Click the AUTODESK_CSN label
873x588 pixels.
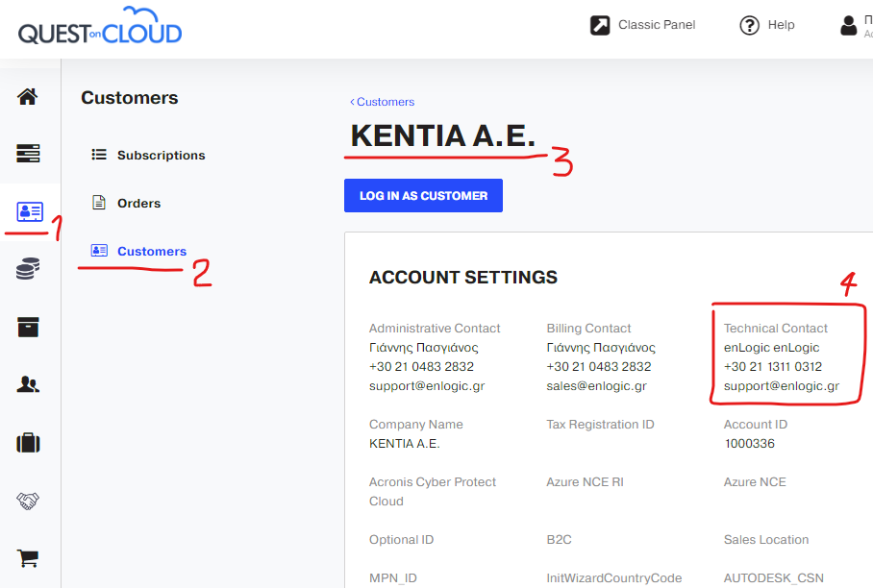tap(773, 578)
